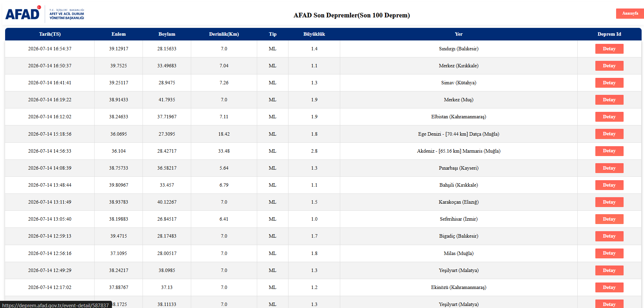
Task: View Detay for Simav (Kütahya) row
Action: (609, 83)
